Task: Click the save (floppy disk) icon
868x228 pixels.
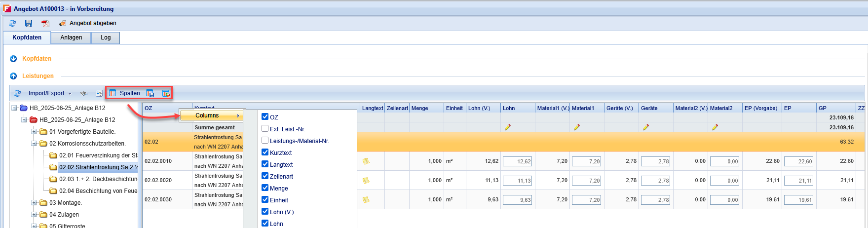Action: 29,23
